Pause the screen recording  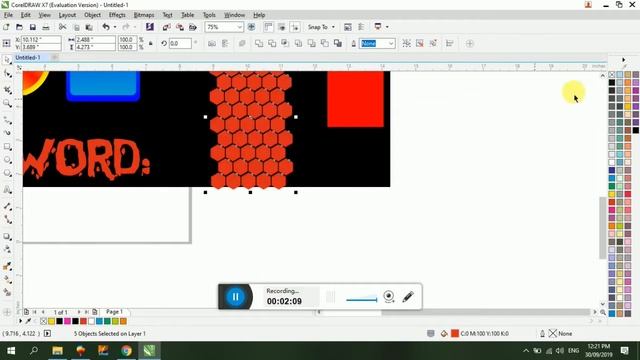tap(235, 297)
